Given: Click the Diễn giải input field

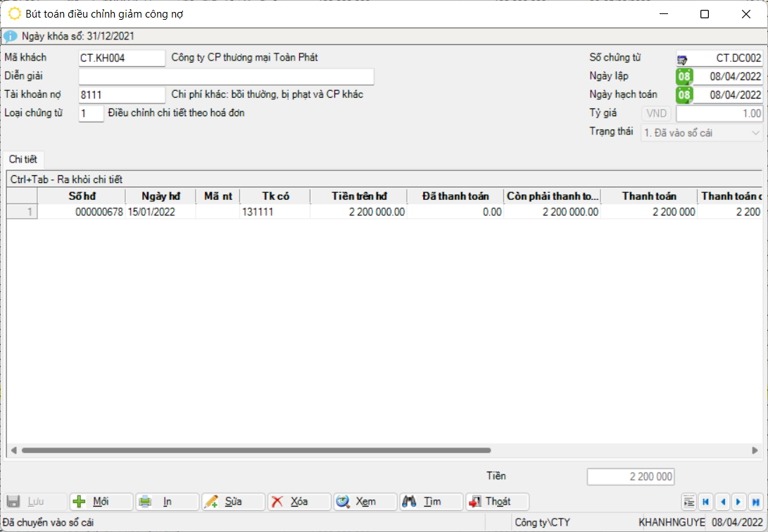Looking at the screenshot, I should pyautogui.click(x=226, y=77).
